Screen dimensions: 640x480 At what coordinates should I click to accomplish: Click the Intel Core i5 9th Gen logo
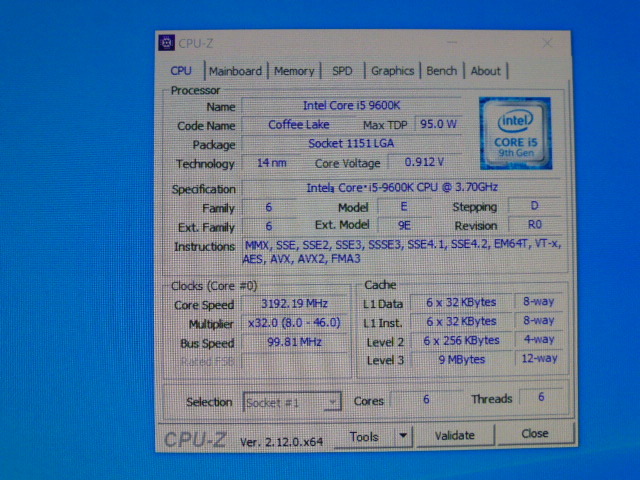(516, 133)
